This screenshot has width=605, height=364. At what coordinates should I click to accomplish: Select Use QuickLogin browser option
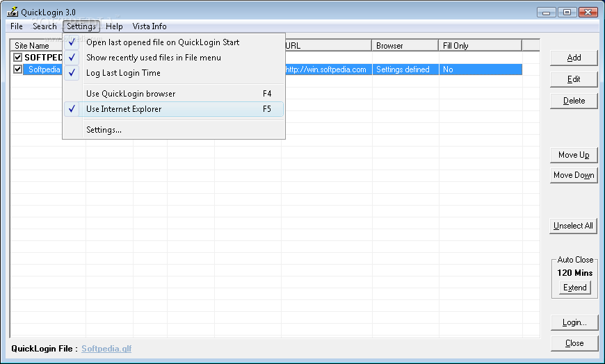pyautogui.click(x=174, y=94)
